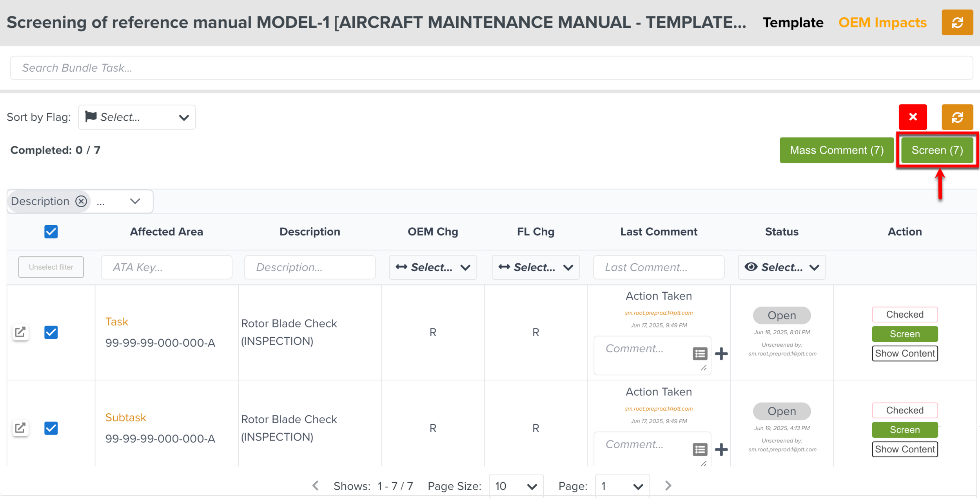Click the Search Bundle Task field
The image size is (980, 498).
pyautogui.click(x=491, y=68)
